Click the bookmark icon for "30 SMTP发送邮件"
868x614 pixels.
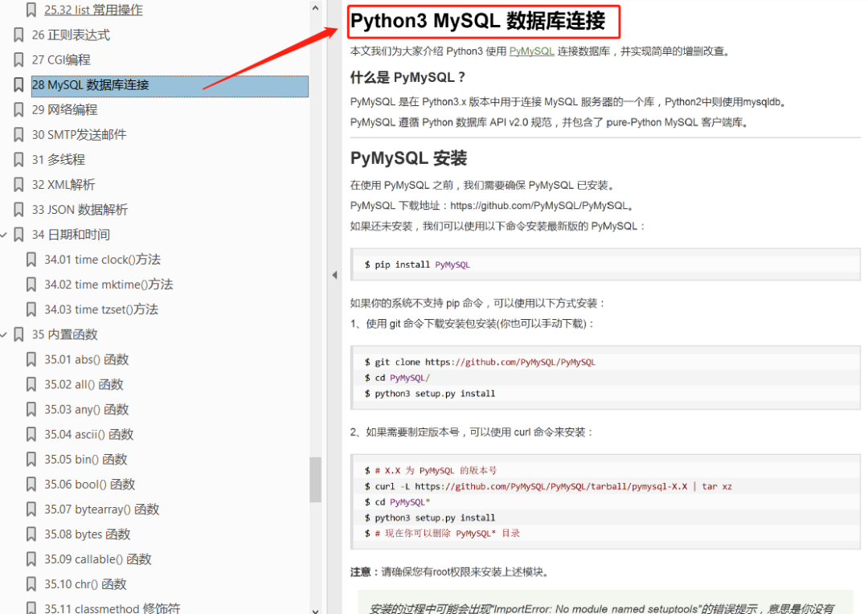click(18, 134)
